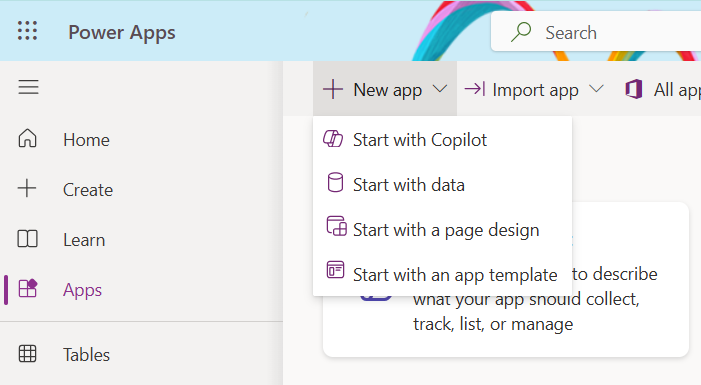Collapse the New app dropdown chevron

[x=440, y=89]
